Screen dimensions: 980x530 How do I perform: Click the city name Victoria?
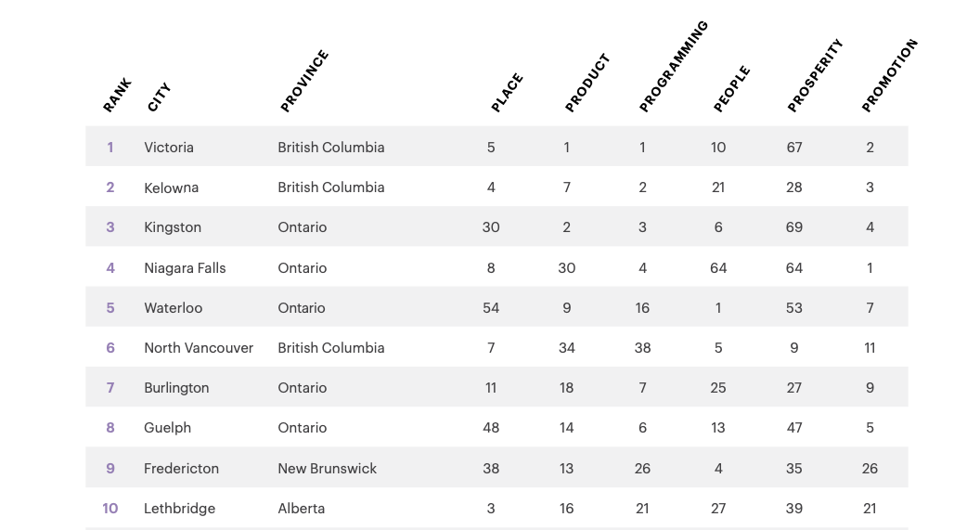pyautogui.click(x=169, y=147)
